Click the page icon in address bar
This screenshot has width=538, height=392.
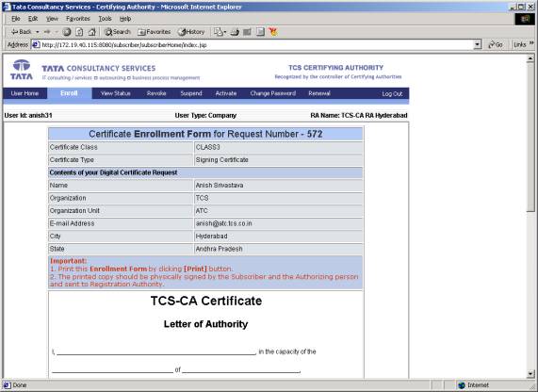(36, 44)
